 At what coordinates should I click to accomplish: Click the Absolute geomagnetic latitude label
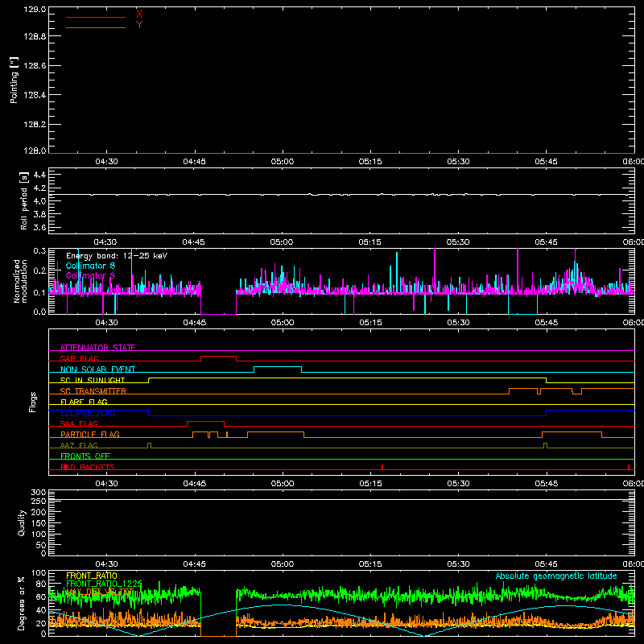click(x=556, y=576)
